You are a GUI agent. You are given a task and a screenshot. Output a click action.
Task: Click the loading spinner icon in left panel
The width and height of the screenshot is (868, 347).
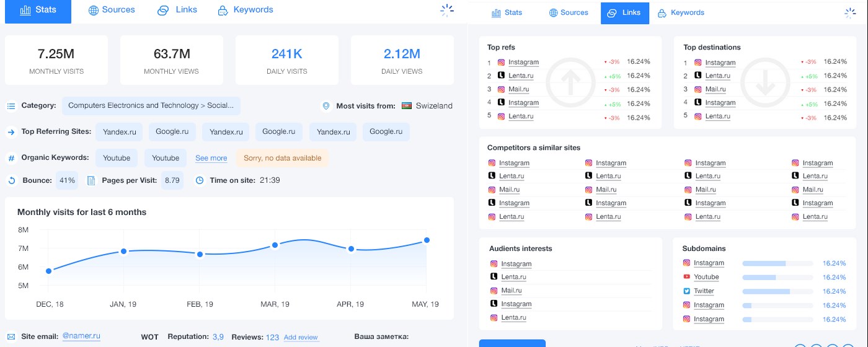point(447,11)
